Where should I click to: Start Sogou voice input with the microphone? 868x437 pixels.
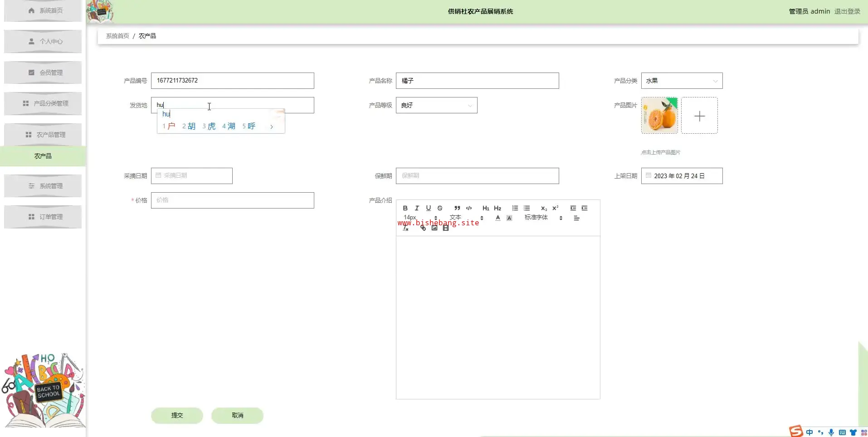(x=831, y=432)
